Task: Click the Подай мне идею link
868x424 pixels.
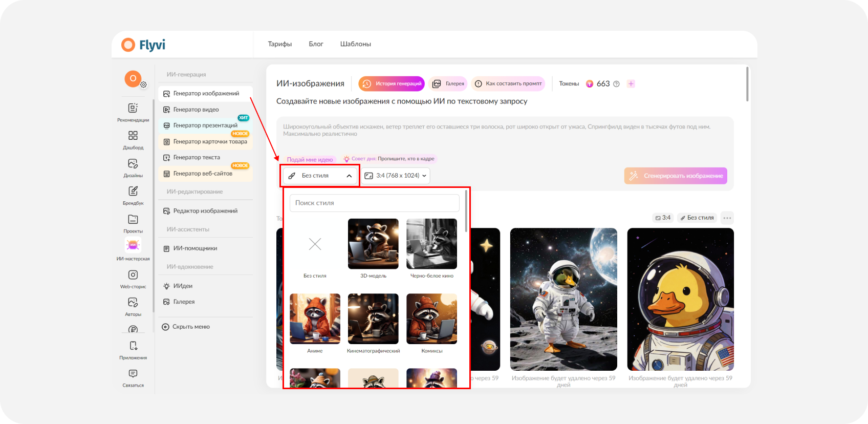Action: (x=310, y=160)
